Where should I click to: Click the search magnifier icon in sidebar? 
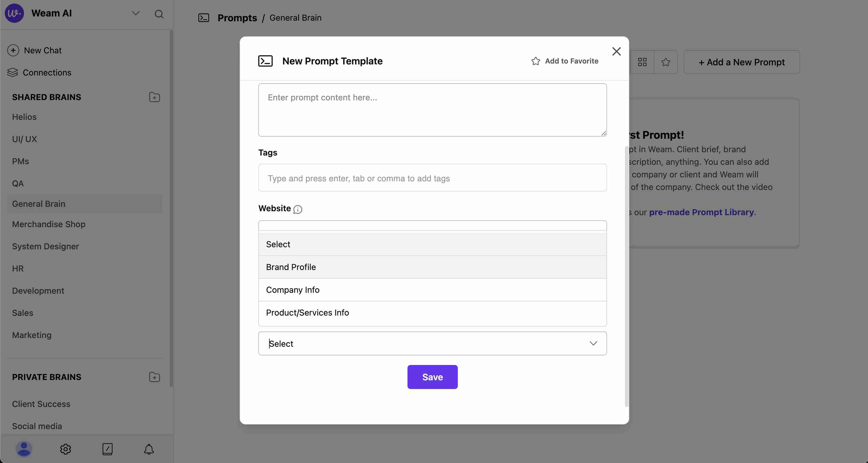pyautogui.click(x=159, y=14)
